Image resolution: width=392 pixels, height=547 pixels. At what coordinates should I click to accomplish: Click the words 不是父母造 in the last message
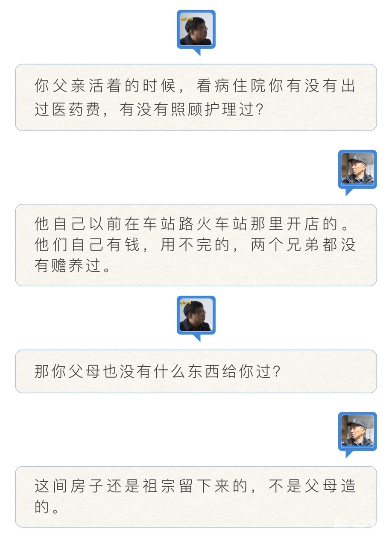312,487
